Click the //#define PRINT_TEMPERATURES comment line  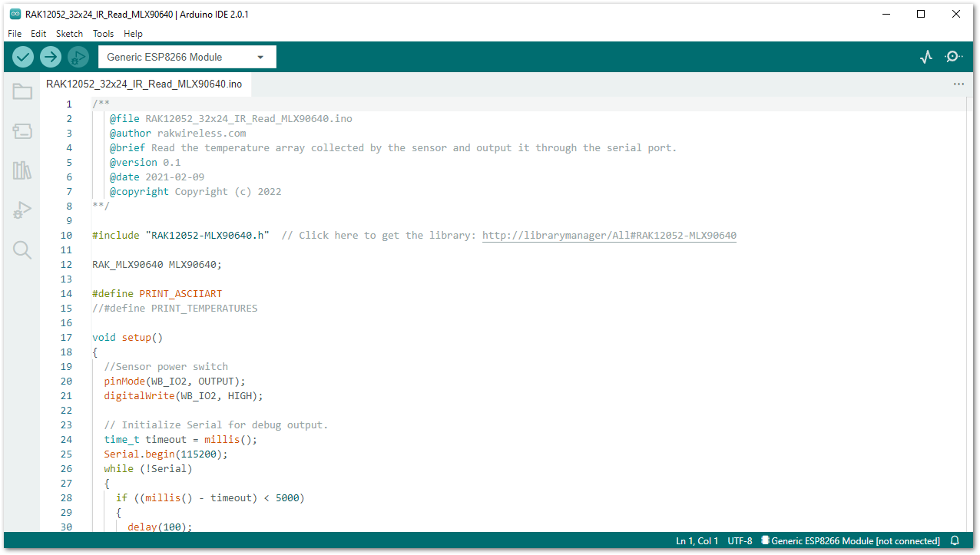175,309
